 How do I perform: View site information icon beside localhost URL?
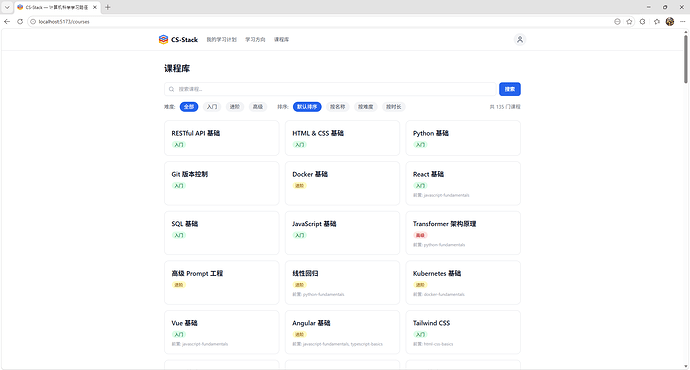[x=33, y=22]
